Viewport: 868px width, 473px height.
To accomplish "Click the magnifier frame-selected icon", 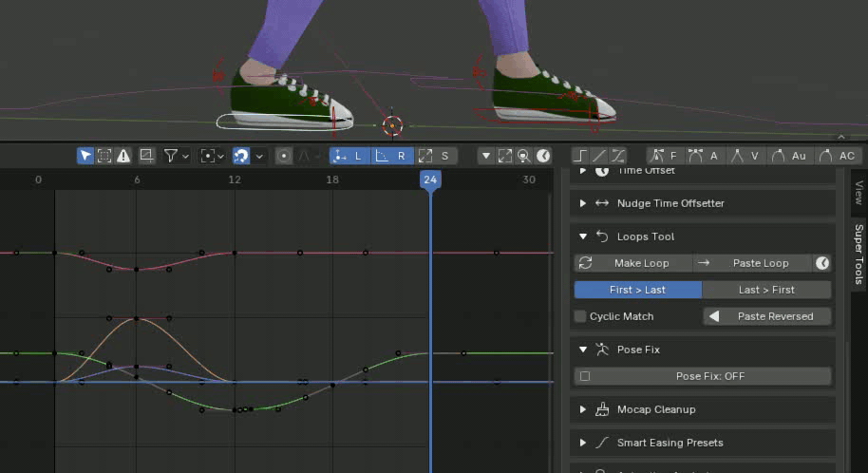I will [x=523, y=156].
